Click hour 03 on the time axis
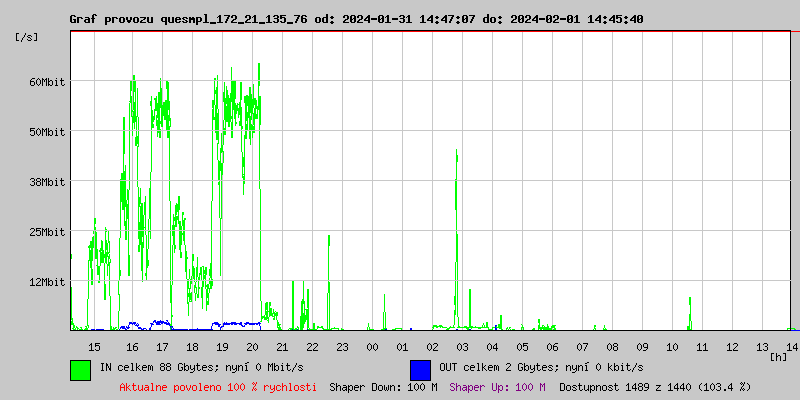The height and width of the screenshot is (400, 800). 462,346
